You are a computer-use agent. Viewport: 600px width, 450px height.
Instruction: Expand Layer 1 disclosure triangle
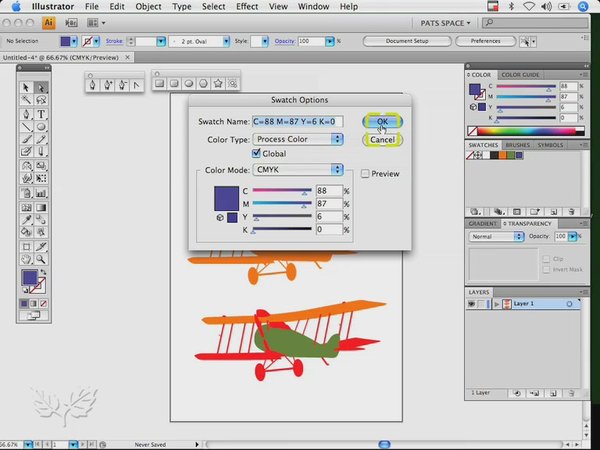497,304
